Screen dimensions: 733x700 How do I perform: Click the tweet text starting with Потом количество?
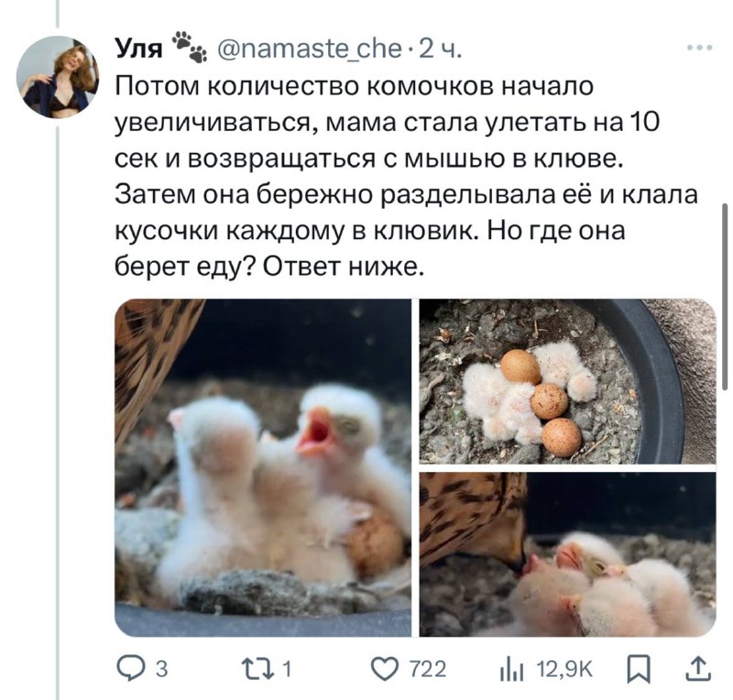(x=407, y=177)
